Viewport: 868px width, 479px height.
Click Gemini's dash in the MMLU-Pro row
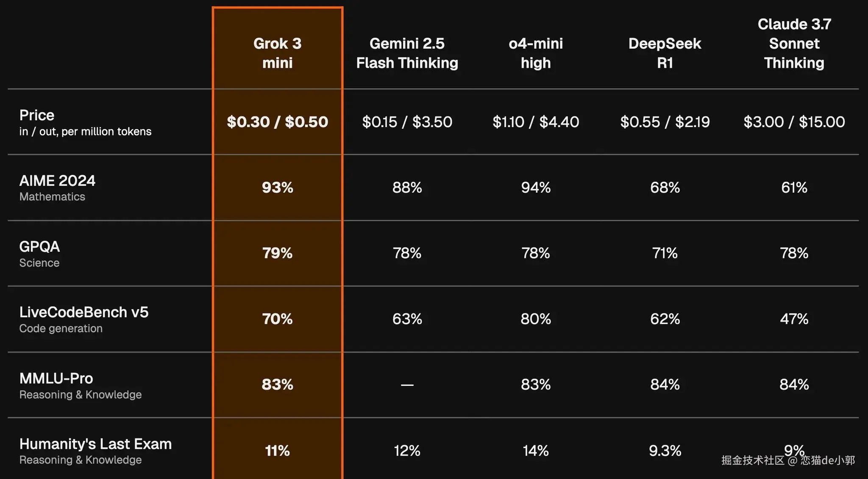(x=407, y=385)
